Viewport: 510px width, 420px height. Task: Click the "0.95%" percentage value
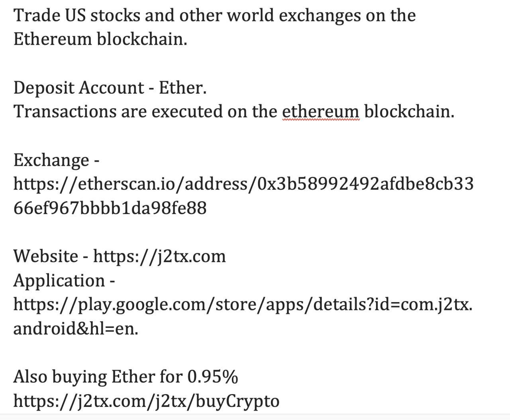tap(212, 377)
